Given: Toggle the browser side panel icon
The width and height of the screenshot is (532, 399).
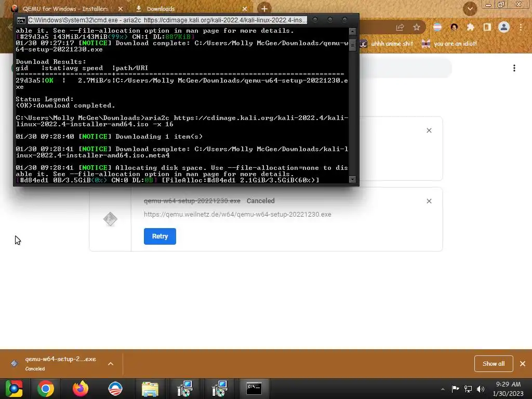Looking at the screenshot, I should click(487, 27).
